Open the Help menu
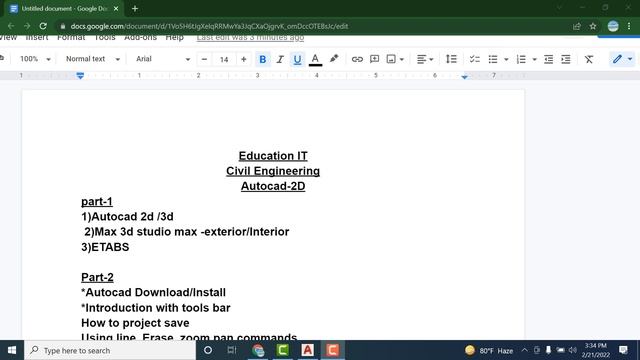Image resolution: width=640 pixels, height=360 pixels. tap(174, 38)
